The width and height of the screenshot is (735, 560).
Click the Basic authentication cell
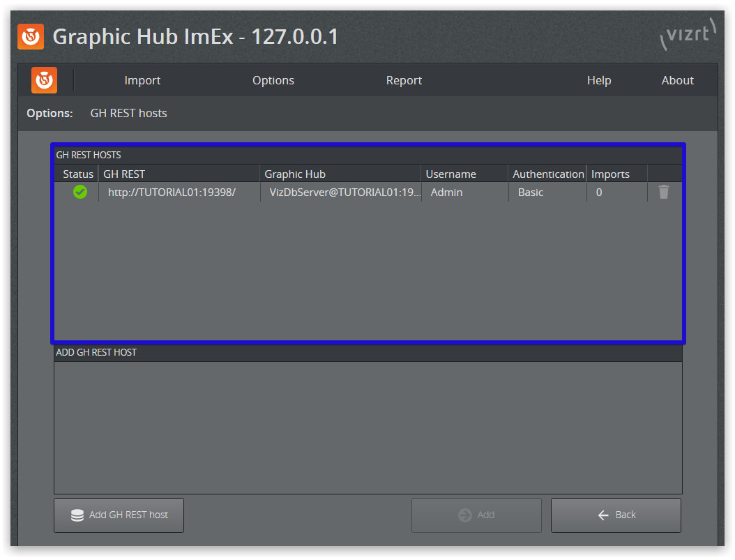coord(547,192)
